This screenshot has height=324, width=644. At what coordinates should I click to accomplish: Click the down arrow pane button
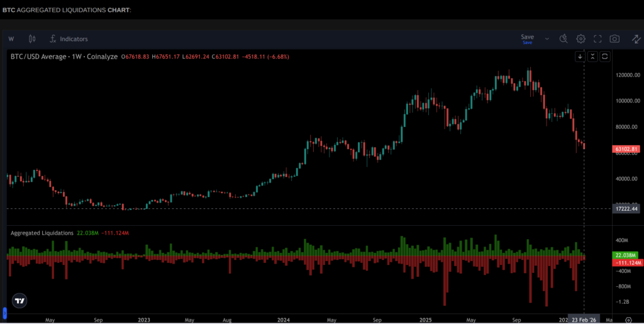coord(580,57)
